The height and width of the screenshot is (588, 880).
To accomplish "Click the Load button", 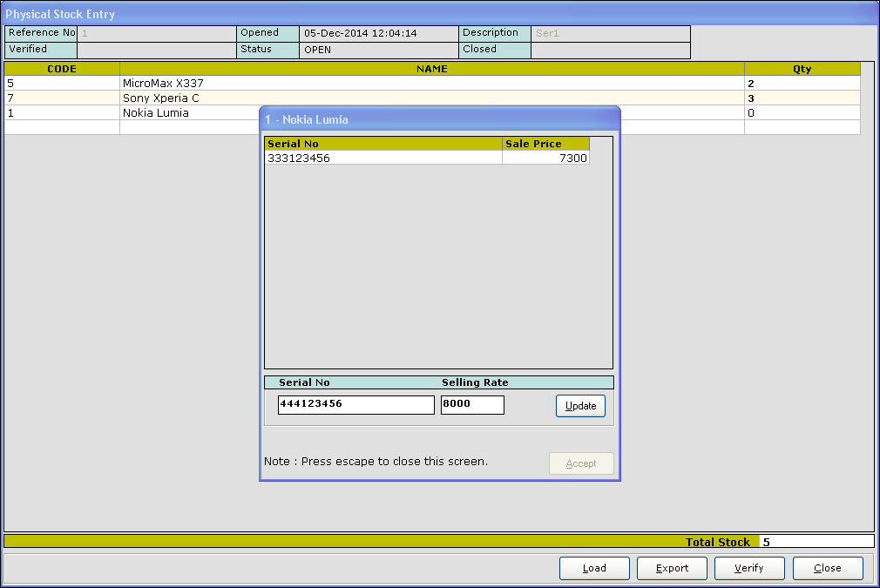I will click(594, 568).
